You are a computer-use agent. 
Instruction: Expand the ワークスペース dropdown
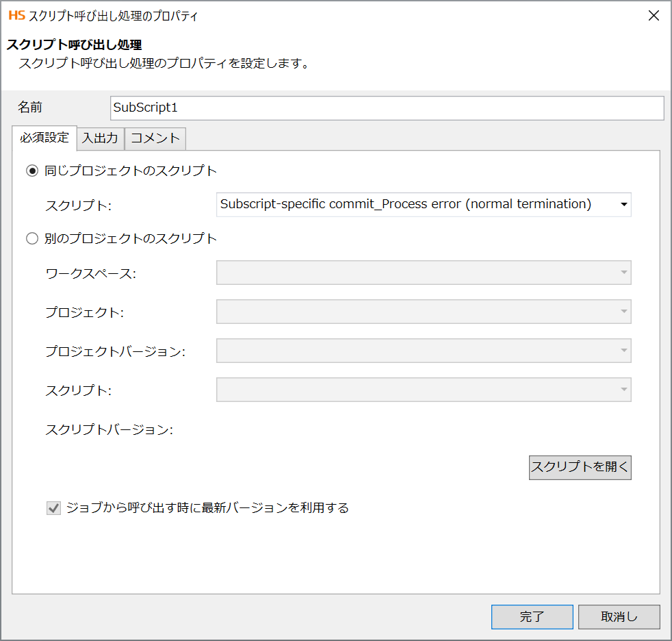424,273
